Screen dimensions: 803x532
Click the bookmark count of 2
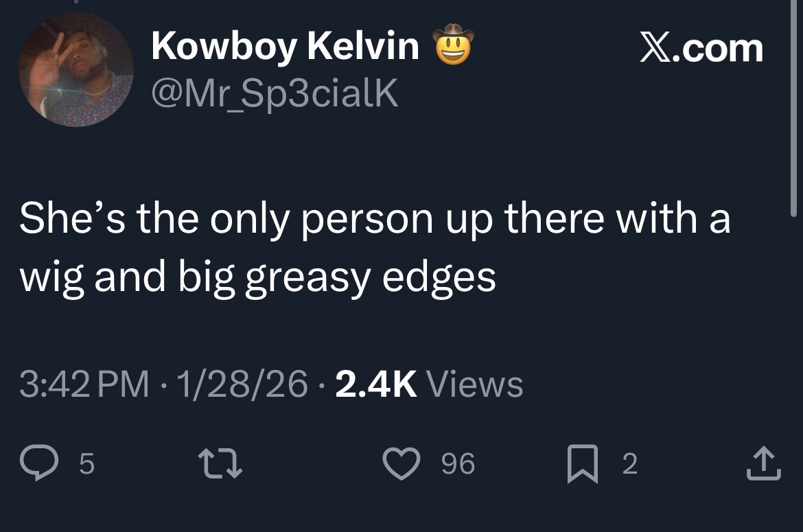click(629, 465)
